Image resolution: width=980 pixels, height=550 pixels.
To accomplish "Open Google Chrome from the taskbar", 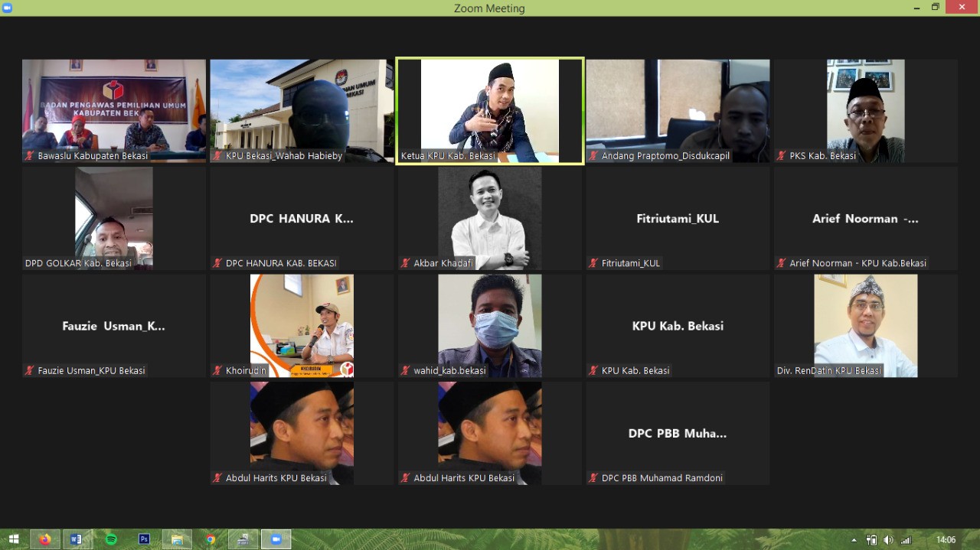I will 211,539.
